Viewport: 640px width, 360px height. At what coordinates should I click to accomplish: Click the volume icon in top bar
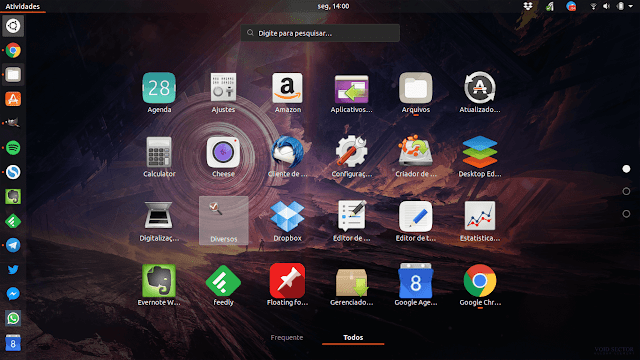[606, 6]
